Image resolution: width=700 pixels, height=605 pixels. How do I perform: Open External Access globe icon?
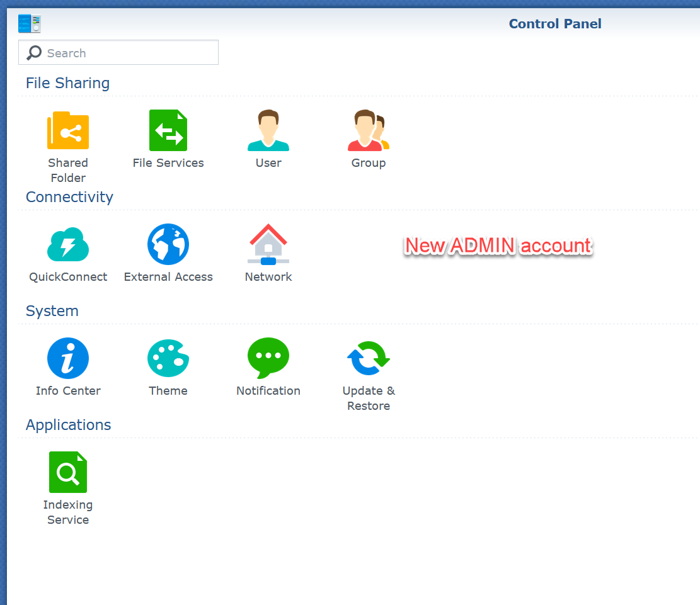coord(168,245)
